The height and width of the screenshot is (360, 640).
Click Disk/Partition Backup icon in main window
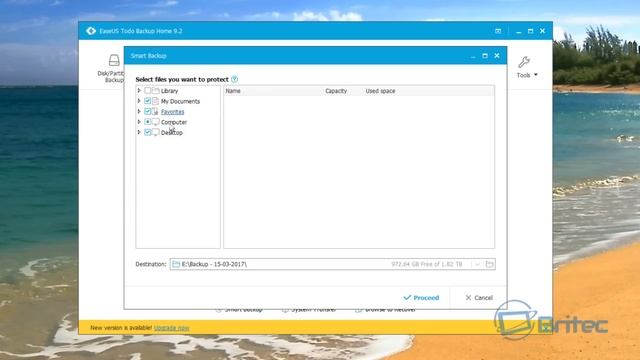[114, 60]
